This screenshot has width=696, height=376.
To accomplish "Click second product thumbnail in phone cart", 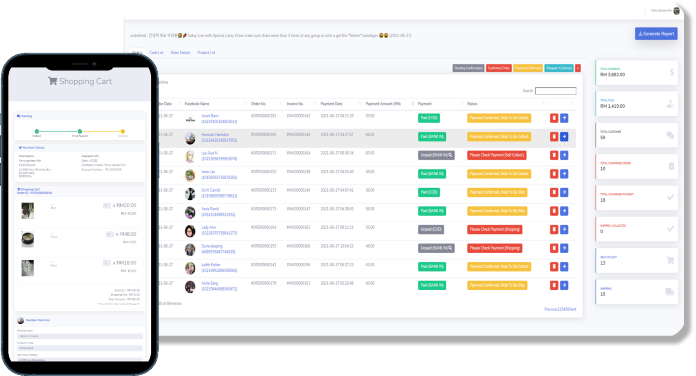I will (x=28, y=239).
